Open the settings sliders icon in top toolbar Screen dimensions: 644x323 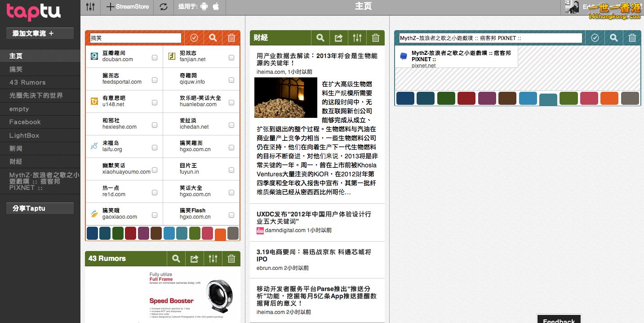click(90, 7)
